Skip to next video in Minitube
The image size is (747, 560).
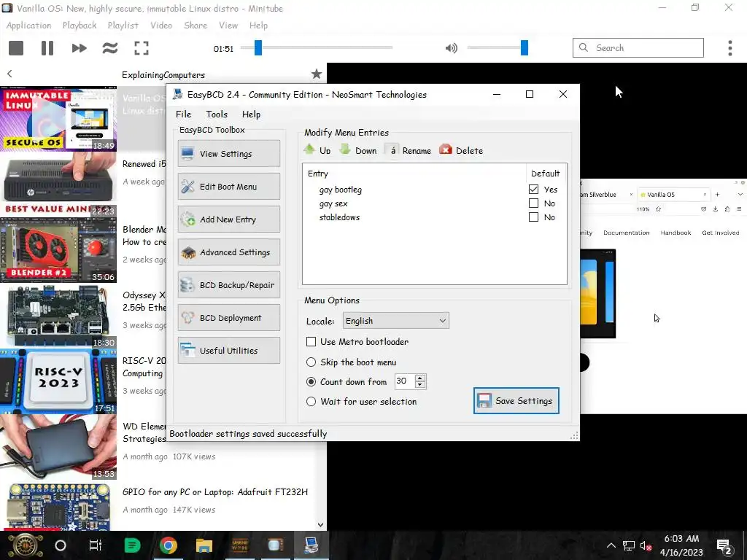coord(79,47)
